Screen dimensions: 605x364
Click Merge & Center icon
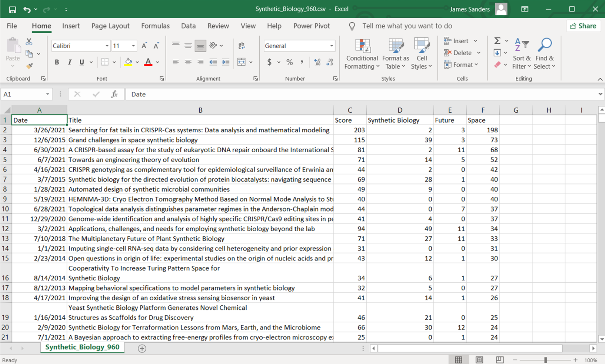[x=241, y=62]
